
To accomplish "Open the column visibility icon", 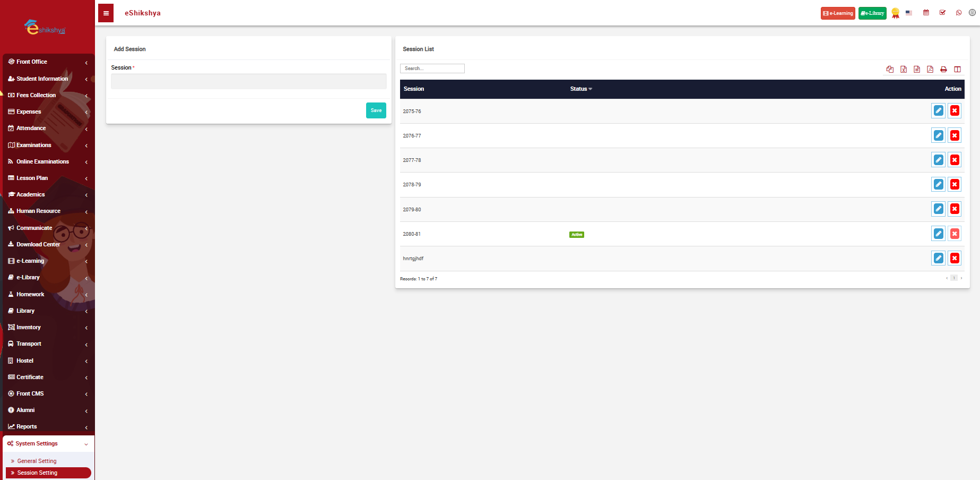I will [x=957, y=70].
